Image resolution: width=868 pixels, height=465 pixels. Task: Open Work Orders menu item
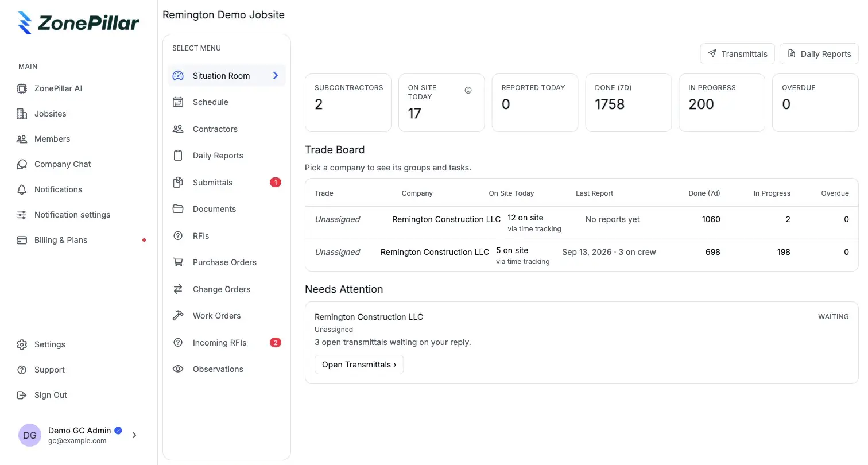coord(227,316)
